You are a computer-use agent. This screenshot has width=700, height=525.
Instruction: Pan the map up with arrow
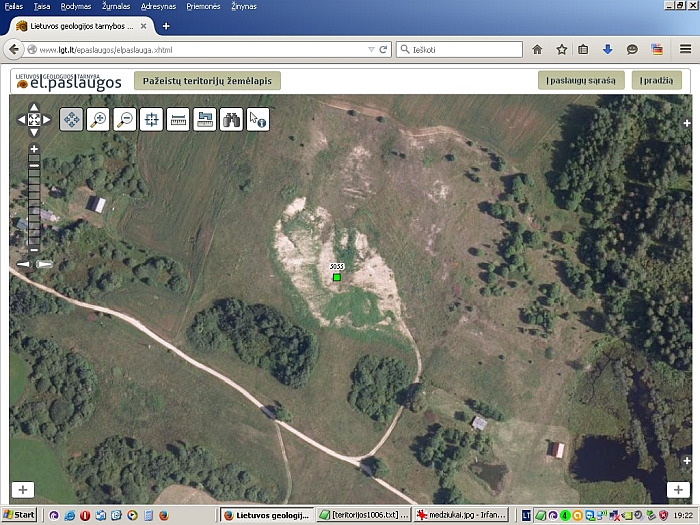(34, 107)
